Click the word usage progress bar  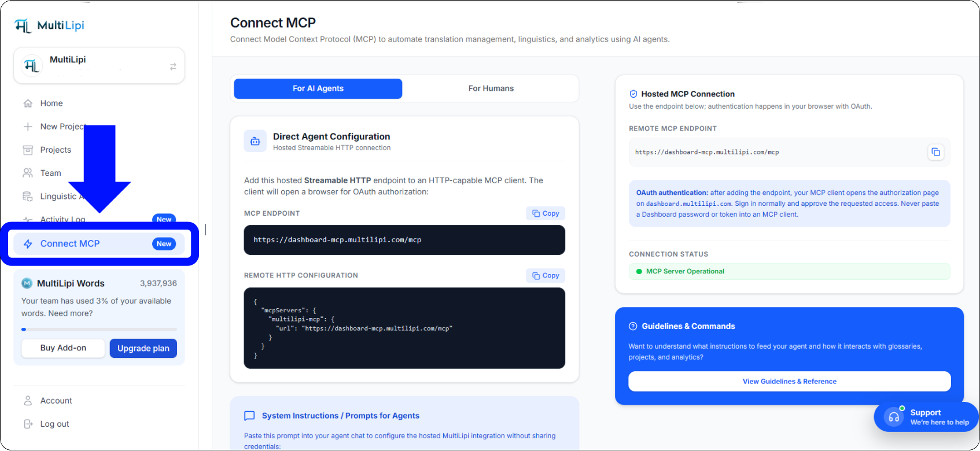coord(99,330)
